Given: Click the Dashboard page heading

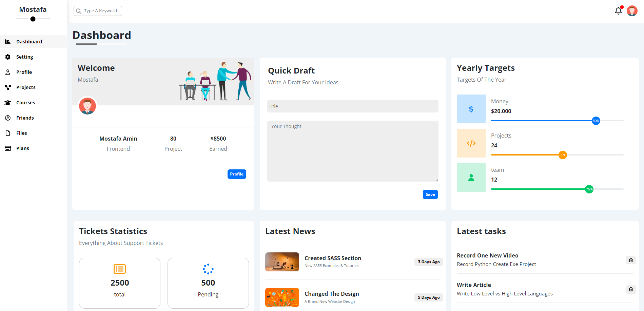Looking at the screenshot, I should (x=102, y=35).
